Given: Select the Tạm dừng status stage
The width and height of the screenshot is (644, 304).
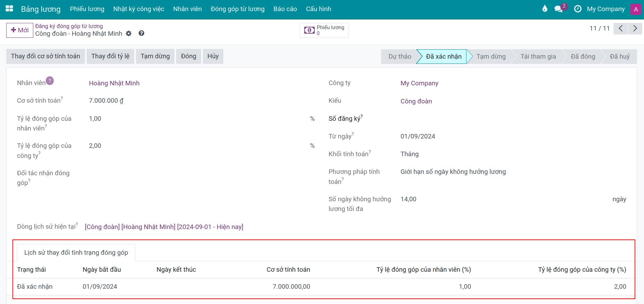Looking at the screenshot, I should pyautogui.click(x=491, y=57).
